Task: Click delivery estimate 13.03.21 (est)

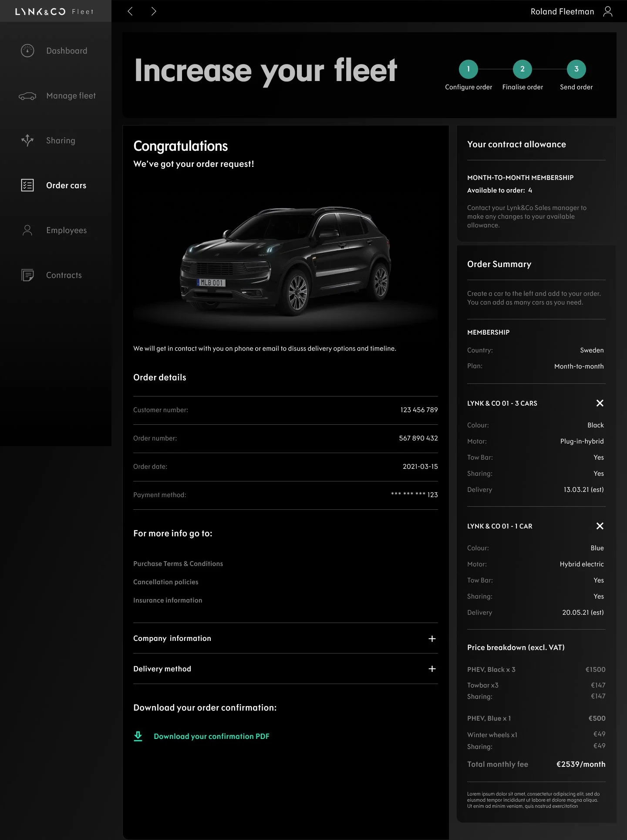Action: pos(583,490)
